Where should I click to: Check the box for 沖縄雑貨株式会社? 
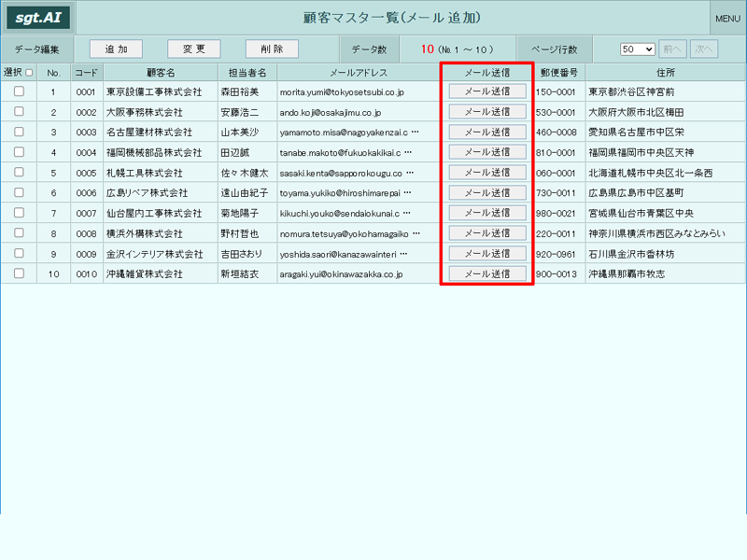coord(19,273)
